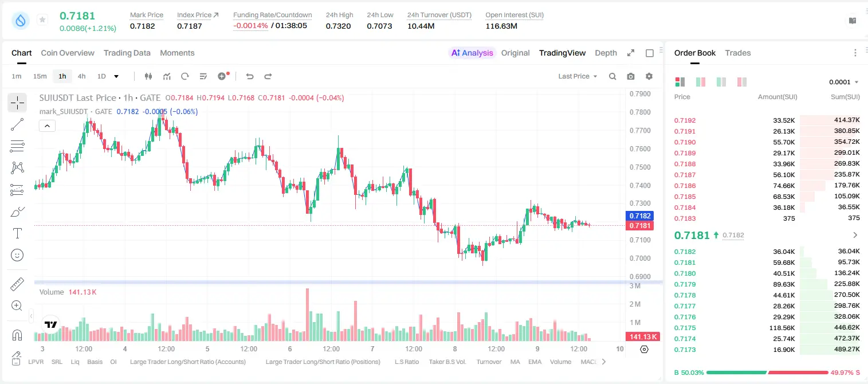Select the 4h timeframe interval
Image resolution: width=868 pixels, height=384 pixels.
81,76
